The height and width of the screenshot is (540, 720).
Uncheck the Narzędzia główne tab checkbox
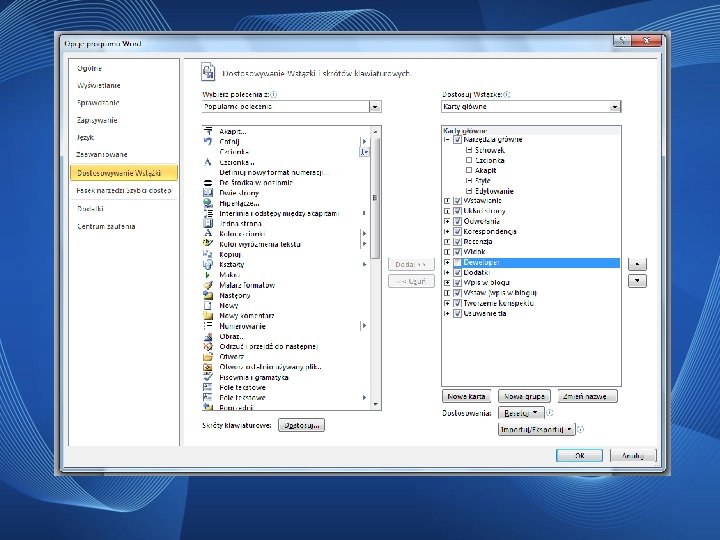(457, 140)
